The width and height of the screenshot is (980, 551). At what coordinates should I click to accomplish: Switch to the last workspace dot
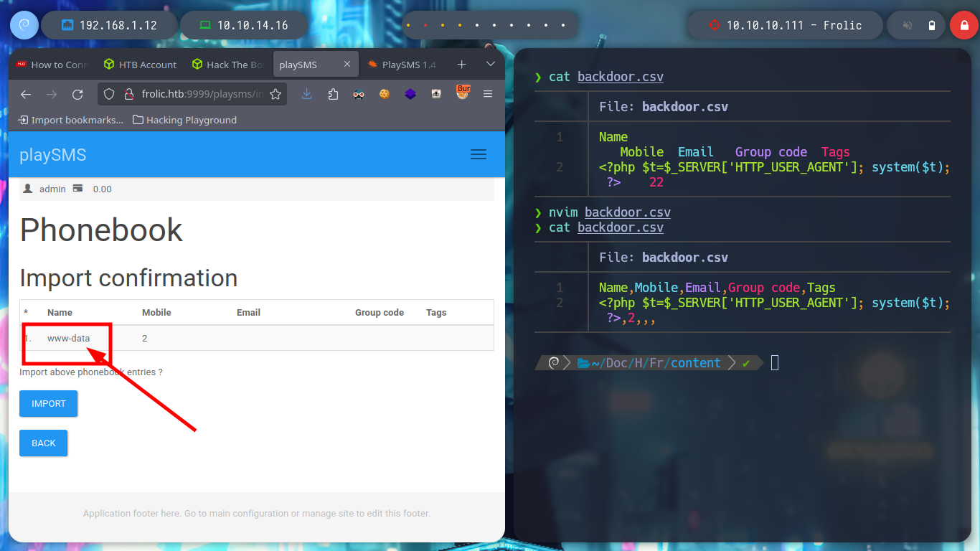click(563, 26)
